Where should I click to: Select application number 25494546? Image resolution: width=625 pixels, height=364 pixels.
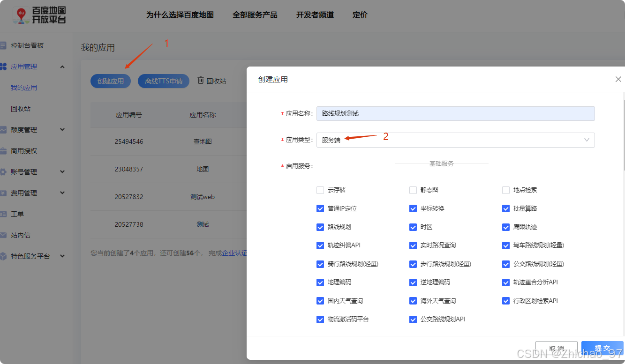[129, 141]
